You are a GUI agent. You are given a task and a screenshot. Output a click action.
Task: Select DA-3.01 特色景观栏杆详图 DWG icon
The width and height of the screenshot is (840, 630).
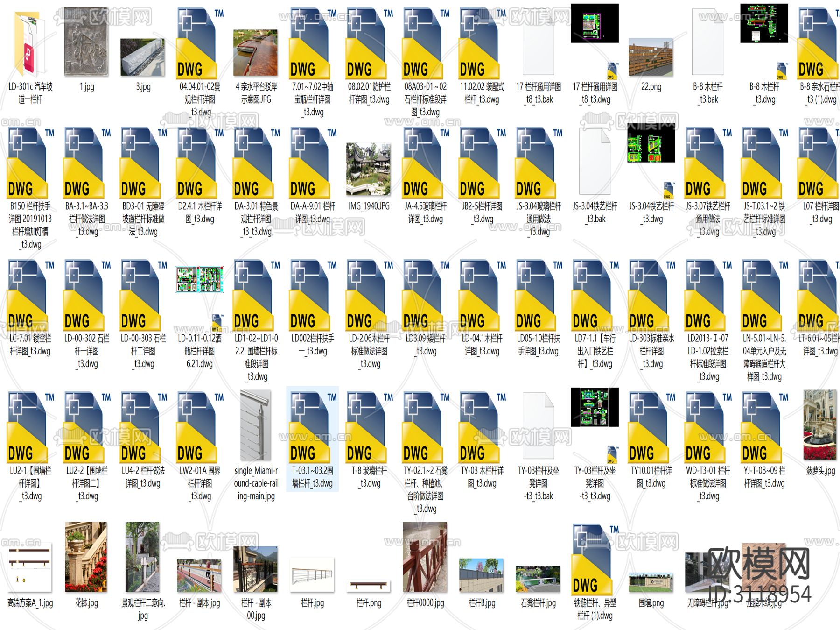point(253,162)
